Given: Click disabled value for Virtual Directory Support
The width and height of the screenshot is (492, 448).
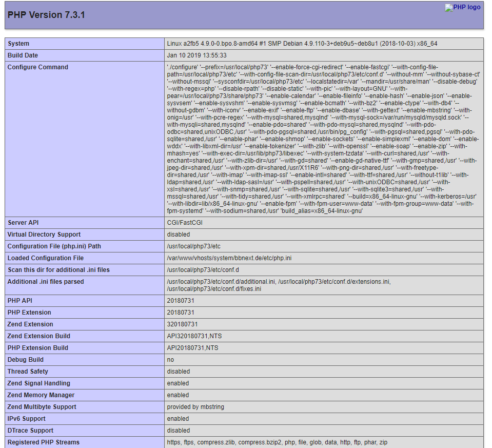Looking at the screenshot, I should [x=178, y=235].
